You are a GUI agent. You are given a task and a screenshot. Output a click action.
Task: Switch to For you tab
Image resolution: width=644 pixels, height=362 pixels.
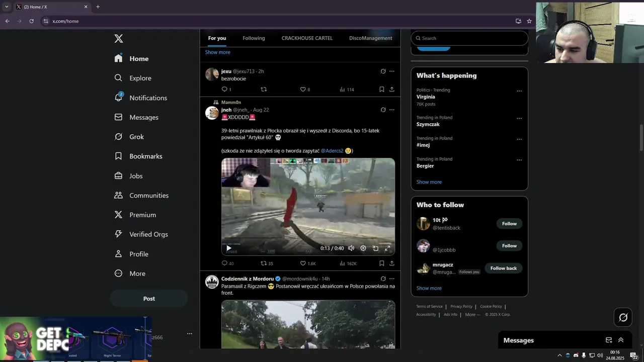(217, 38)
